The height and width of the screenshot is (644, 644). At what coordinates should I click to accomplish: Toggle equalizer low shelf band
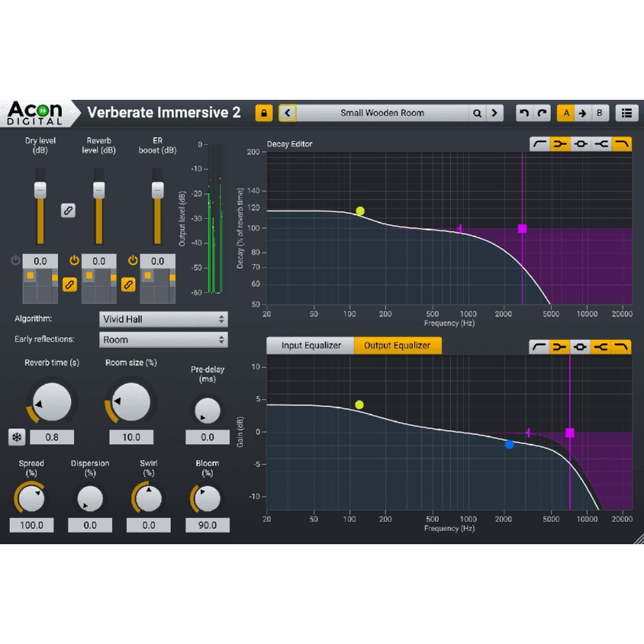(560, 347)
